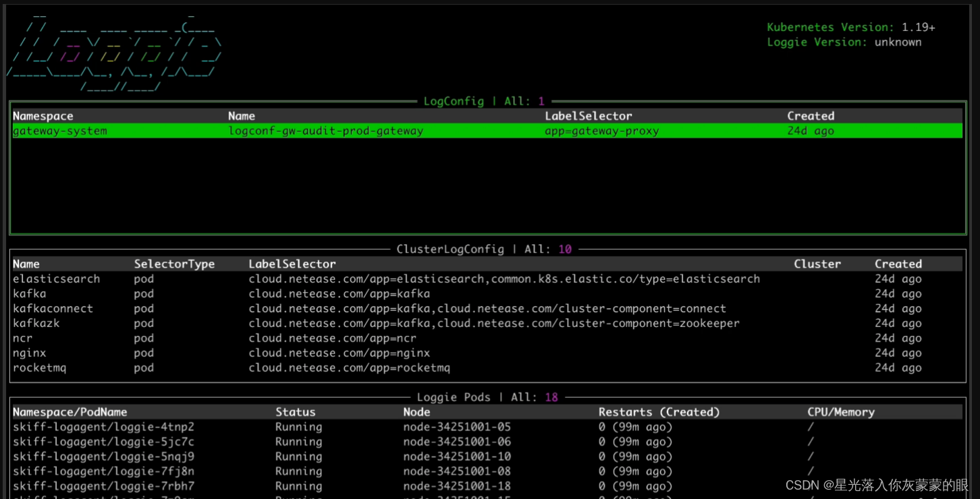Click the Restarts (Created) column header
980x499 pixels.
659,412
